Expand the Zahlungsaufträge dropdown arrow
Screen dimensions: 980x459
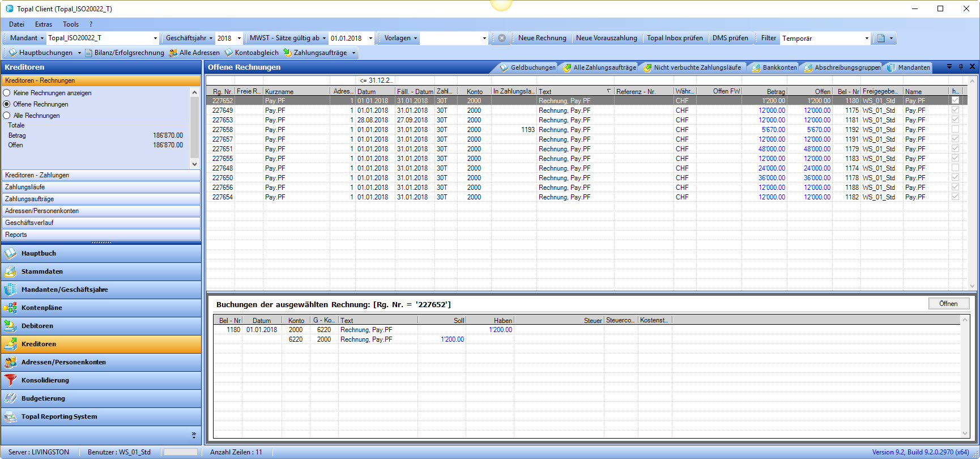[353, 53]
